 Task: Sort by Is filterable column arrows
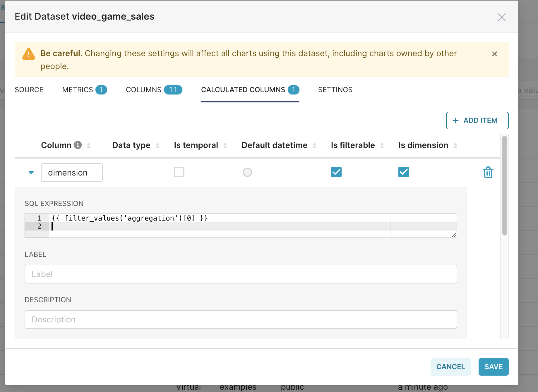[382, 145]
